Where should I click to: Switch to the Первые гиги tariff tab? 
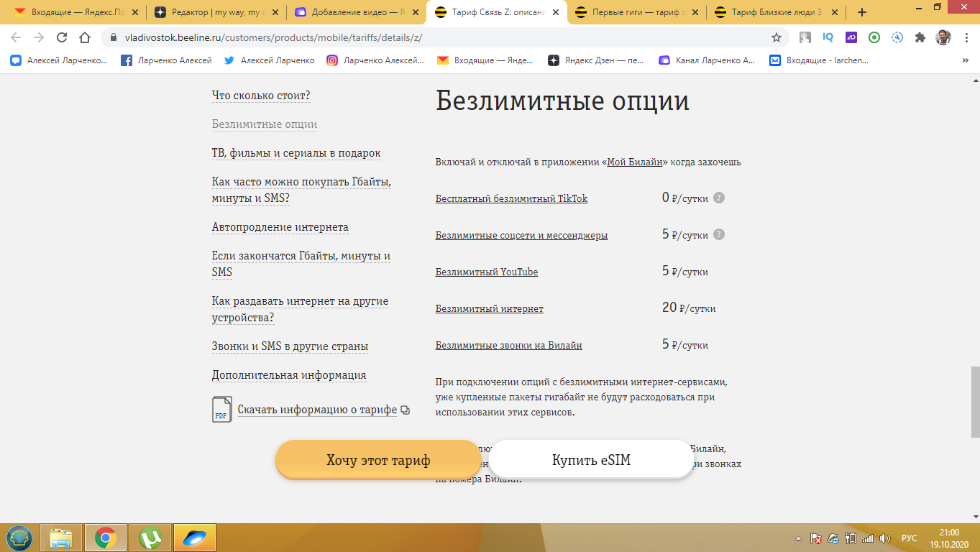[x=636, y=12]
